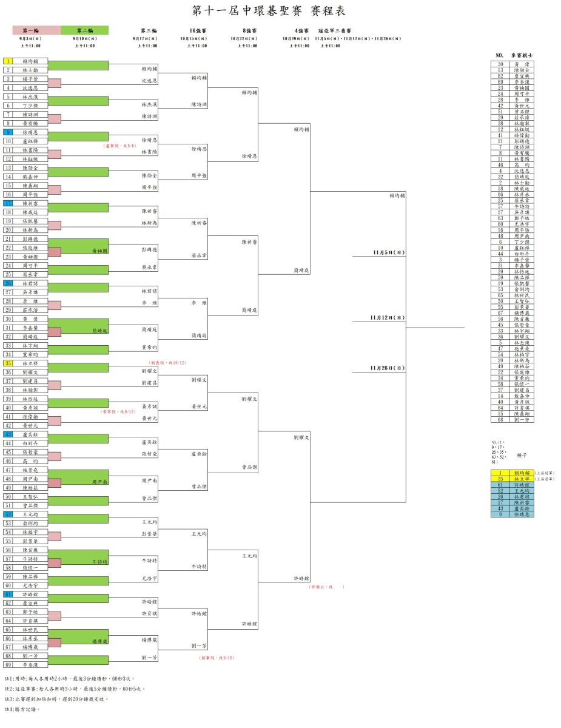This screenshot has height=728, width=561.
Task: Click the title 第十一屆中環碁聖賽 賽程表
Action: click(269, 10)
